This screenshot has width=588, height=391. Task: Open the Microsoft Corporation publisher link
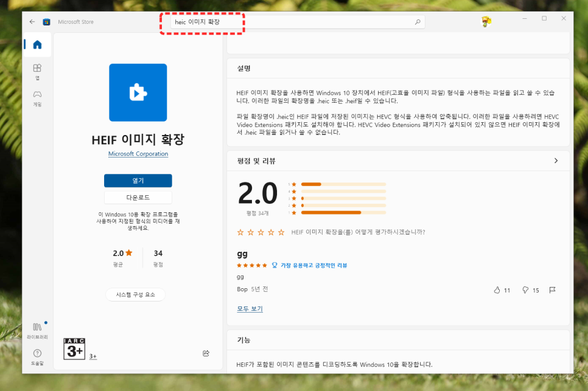click(x=138, y=154)
